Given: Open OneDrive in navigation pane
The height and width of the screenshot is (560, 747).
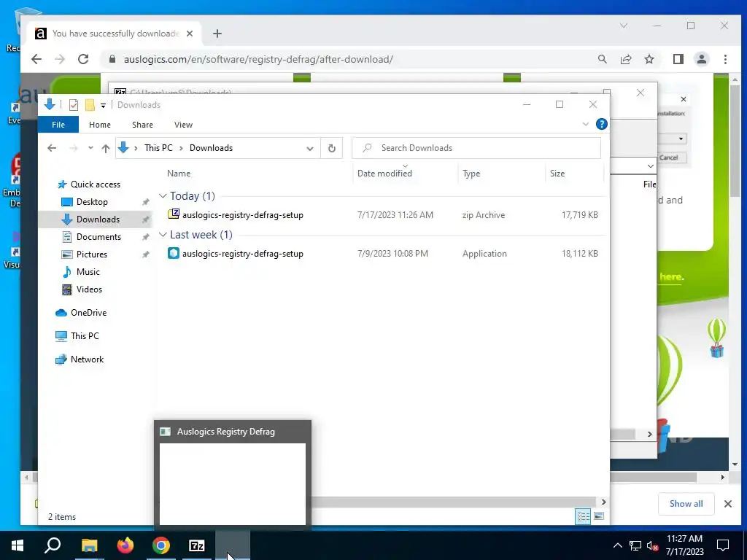Looking at the screenshot, I should point(88,313).
